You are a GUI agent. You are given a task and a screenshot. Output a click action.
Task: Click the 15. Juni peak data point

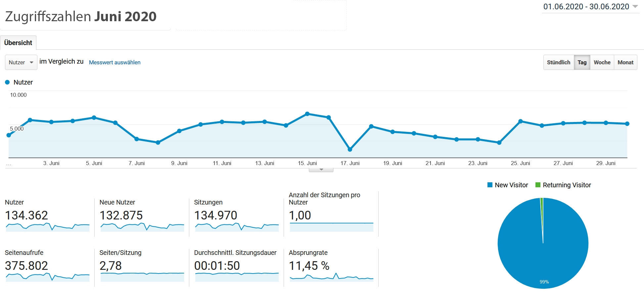click(x=307, y=114)
